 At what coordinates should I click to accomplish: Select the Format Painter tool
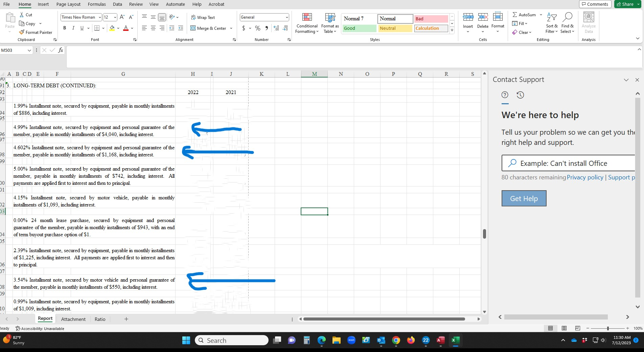(36, 32)
